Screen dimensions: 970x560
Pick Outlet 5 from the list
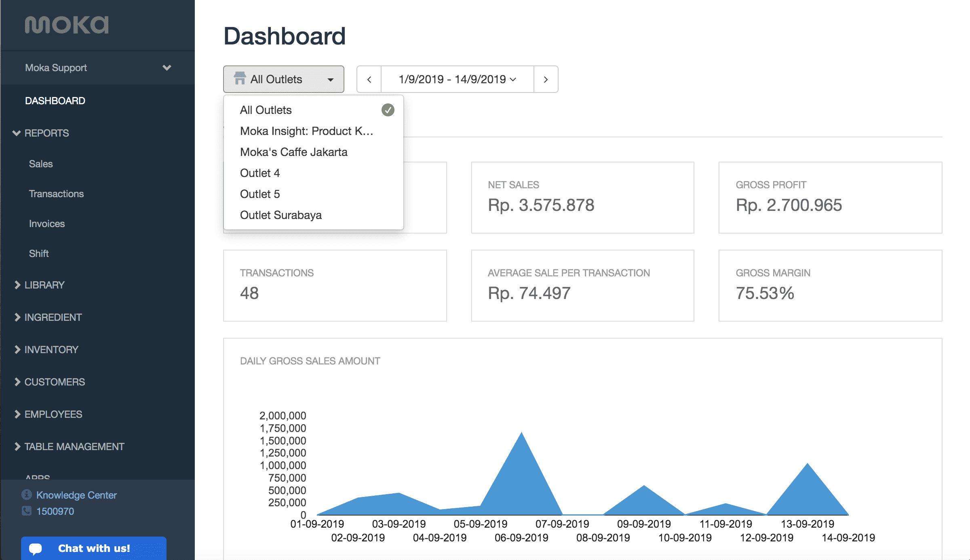click(313, 194)
